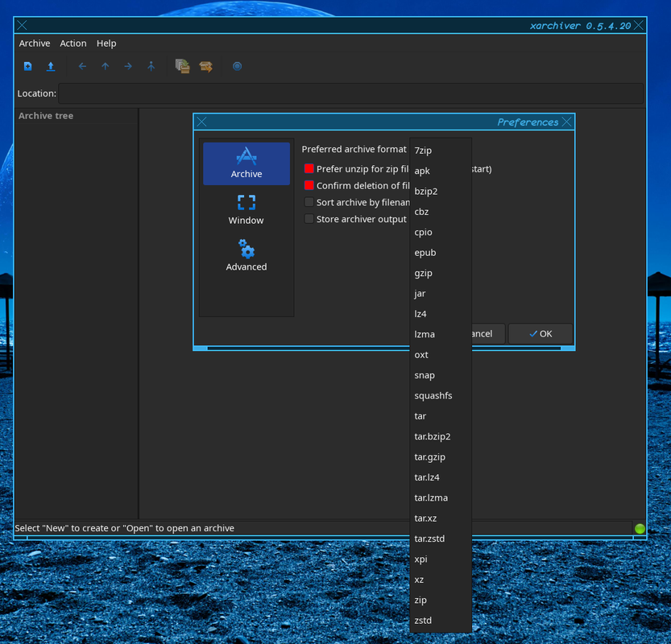Click Preferences dialog left window-menu X
This screenshot has height=644, width=671.
click(x=202, y=122)
